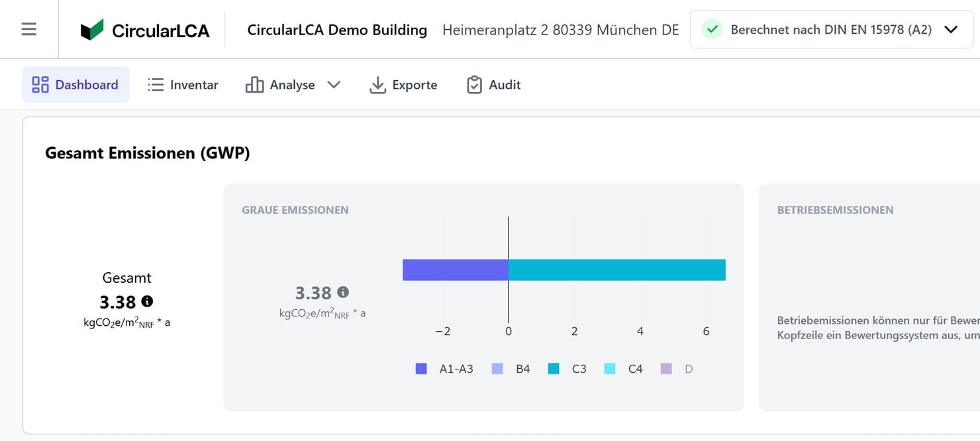Click the info icon next to Gesamt 3.38
Image resolution: width=980 pixels, height=441 pixels.
(x=147, y=301)
